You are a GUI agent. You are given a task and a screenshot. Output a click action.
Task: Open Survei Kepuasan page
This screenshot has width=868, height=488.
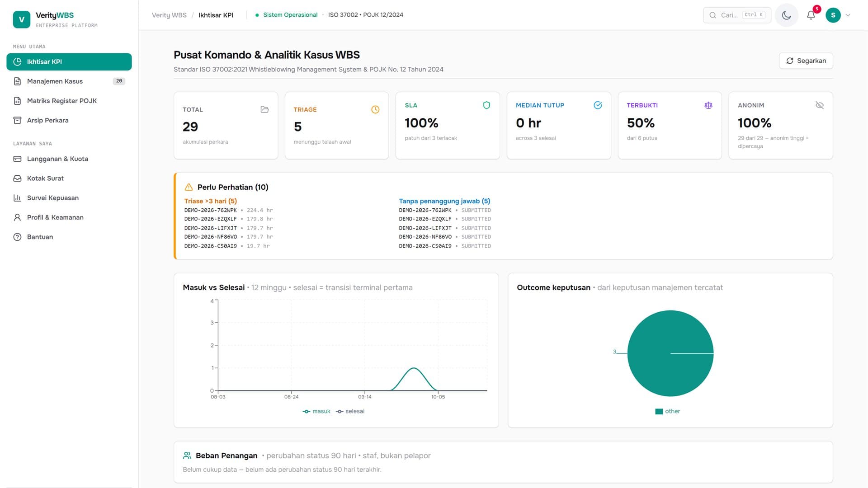coord(69,198)
